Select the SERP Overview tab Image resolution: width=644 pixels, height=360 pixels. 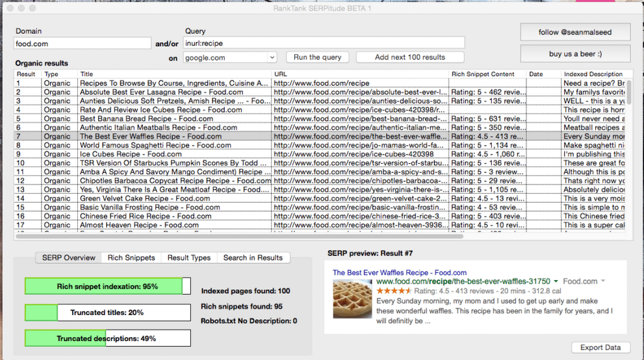[x=69, y=257]
